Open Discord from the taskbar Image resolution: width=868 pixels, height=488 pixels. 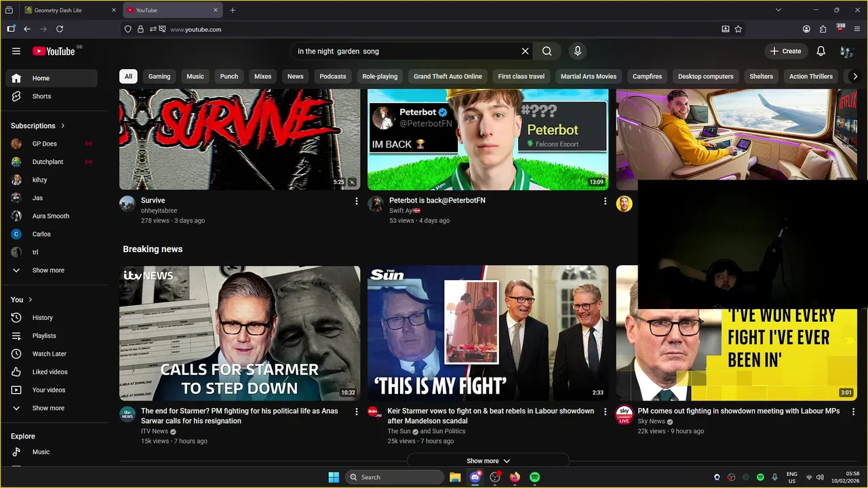click(475, 477)
